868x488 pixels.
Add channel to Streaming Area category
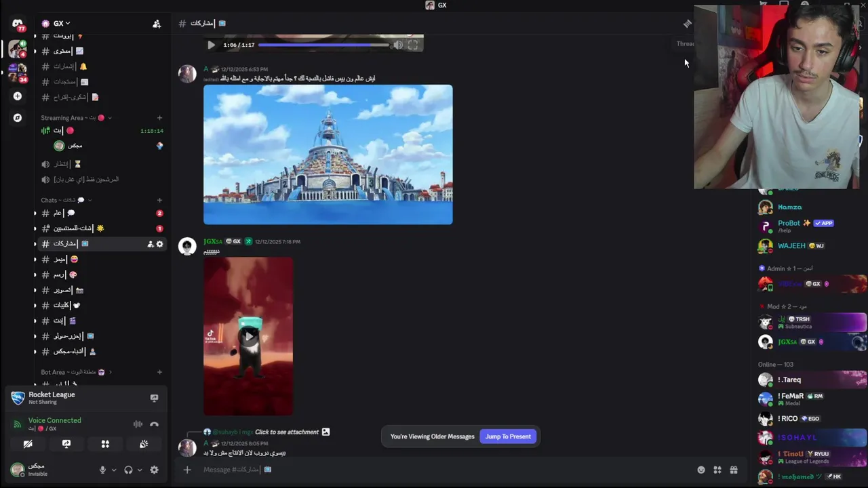click(x=159, y=118)
